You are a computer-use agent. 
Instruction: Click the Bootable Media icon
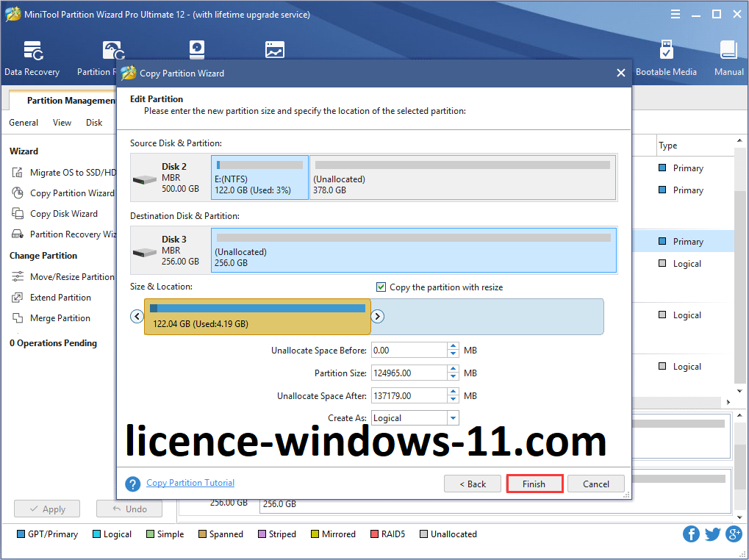point(666,58)
